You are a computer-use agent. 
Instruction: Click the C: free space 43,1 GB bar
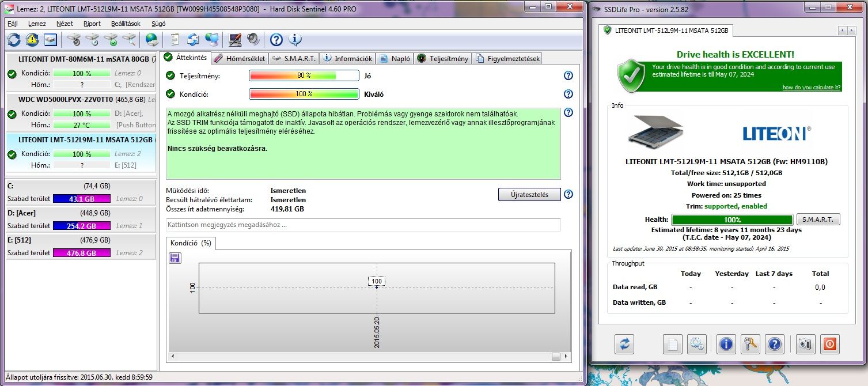(81, 199)
